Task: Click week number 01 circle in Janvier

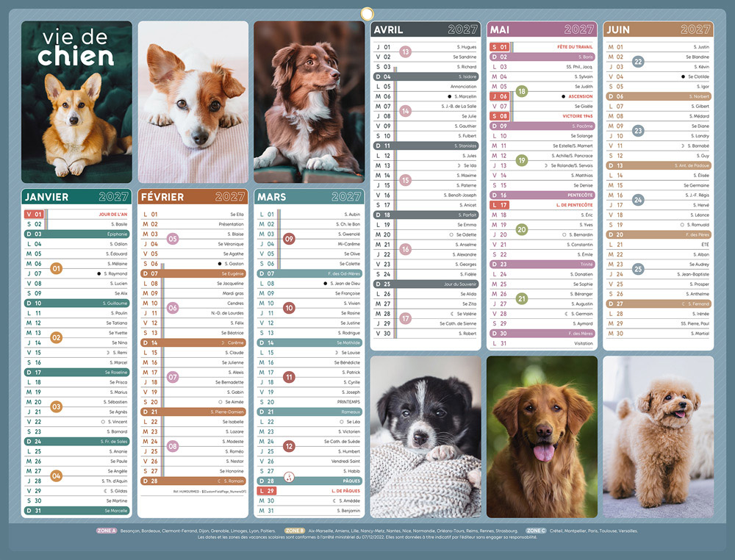Action: pos(57,268)
